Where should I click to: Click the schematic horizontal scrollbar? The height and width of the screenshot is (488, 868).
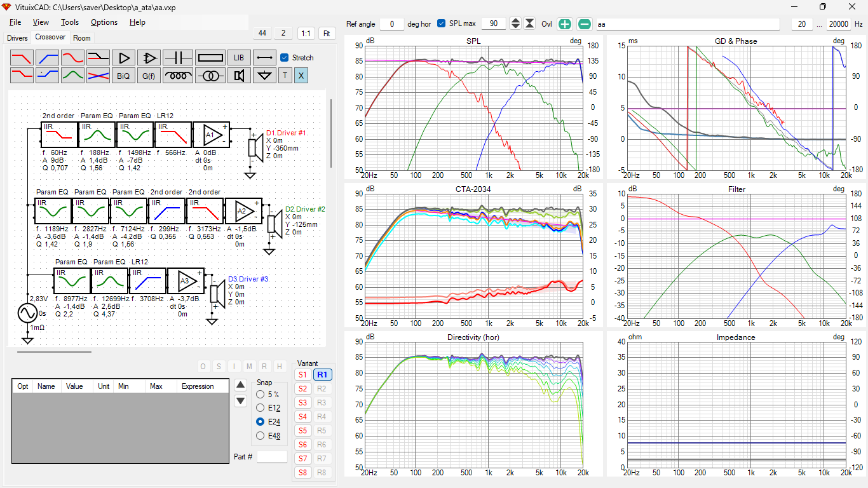(x=54, y=351)
